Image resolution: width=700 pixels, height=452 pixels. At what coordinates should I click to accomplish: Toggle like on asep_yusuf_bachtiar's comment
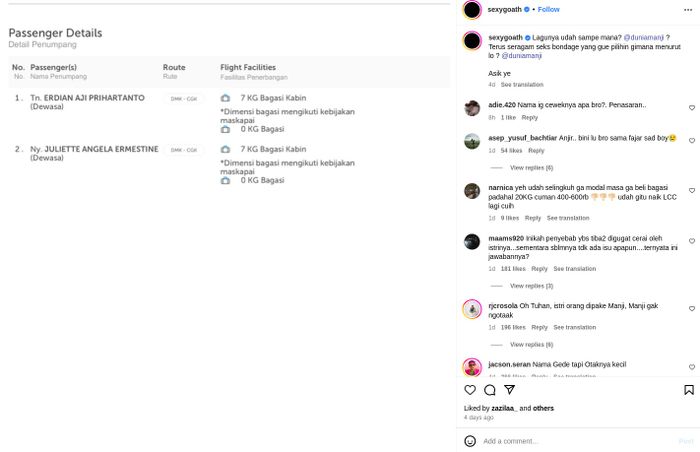point(691,141)
